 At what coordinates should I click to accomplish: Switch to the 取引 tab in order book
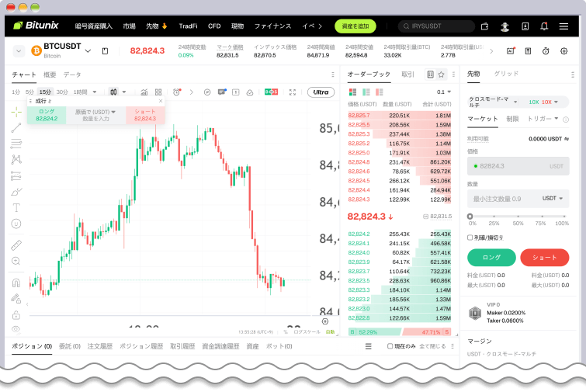coord(407,75)
